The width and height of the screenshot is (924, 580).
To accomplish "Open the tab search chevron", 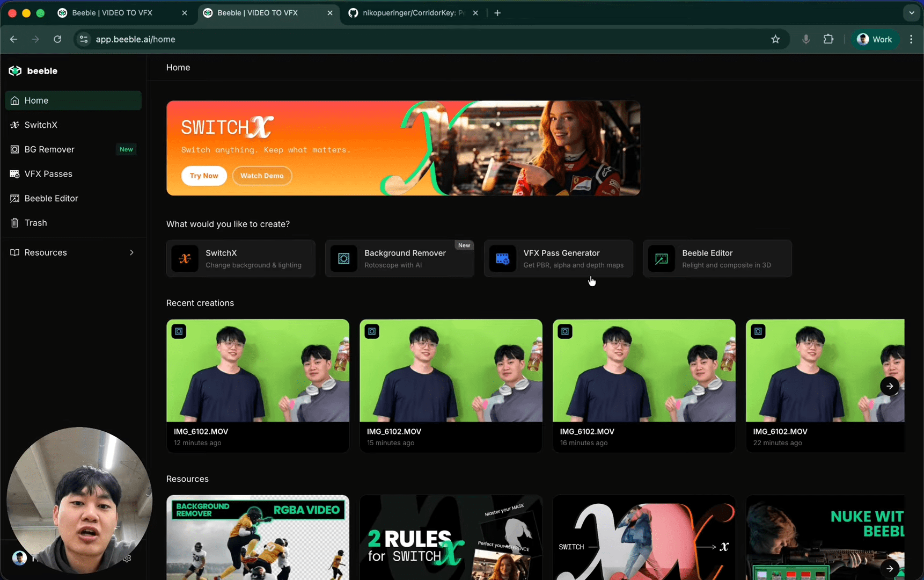I will pos(911,12).
